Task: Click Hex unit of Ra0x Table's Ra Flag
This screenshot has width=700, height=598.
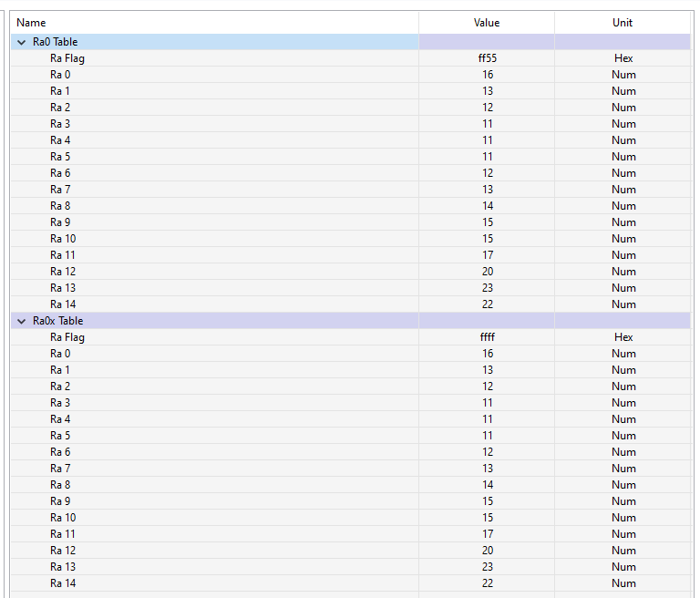Action: 623,337
